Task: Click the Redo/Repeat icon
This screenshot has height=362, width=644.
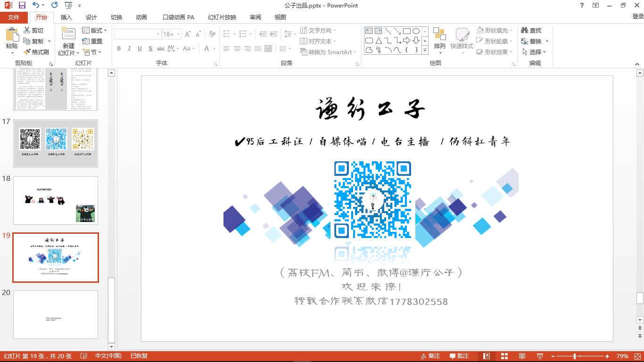Action: [x=55, y=5]
